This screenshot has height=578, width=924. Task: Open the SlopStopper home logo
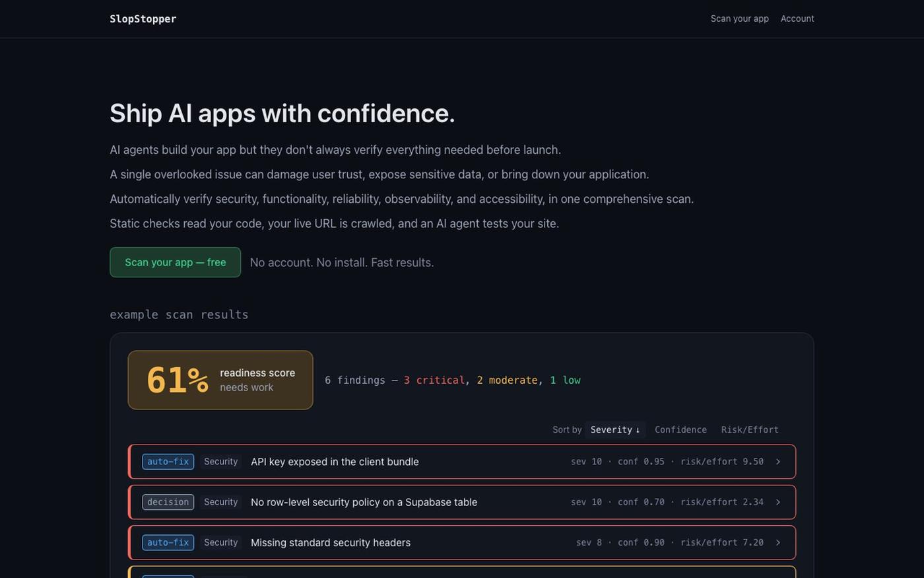click(x=143, y=18)
